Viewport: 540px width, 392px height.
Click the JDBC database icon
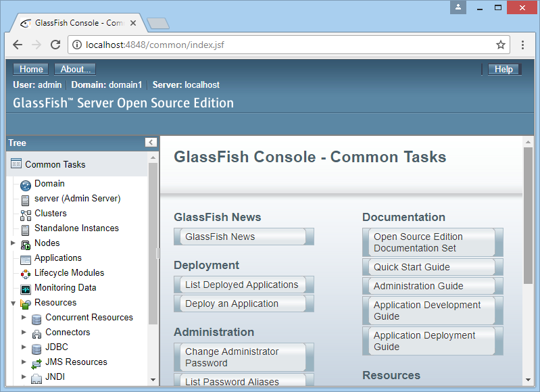click(x=36, y=349)
